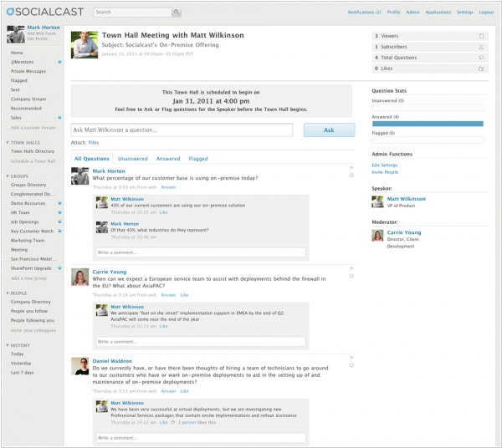502x448 pixels.
Task: Collapse the HISTORY sidebar section
Action: 8,345
